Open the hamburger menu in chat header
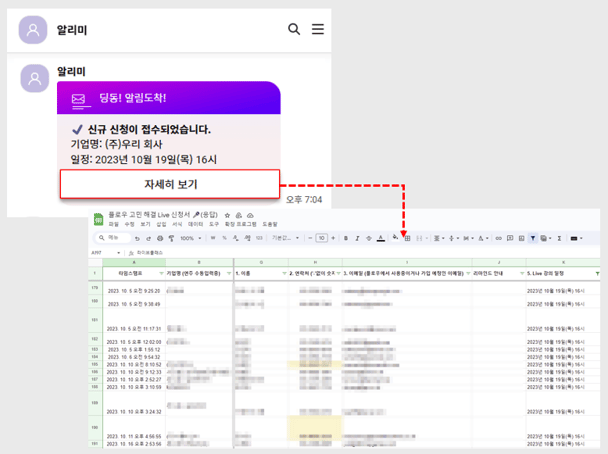This screenshot has height=454, width=608. tap(318, 29)
